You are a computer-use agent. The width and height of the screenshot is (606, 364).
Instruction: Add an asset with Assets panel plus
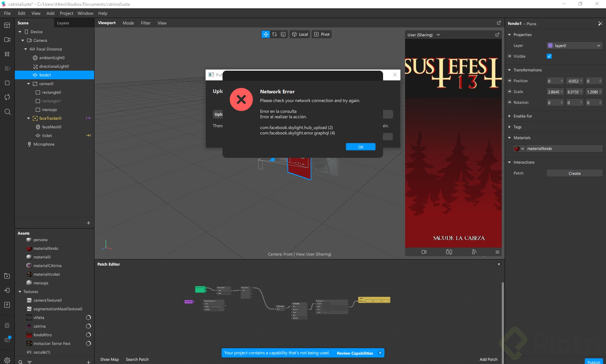pyautogui.click(x=88, y=362)
